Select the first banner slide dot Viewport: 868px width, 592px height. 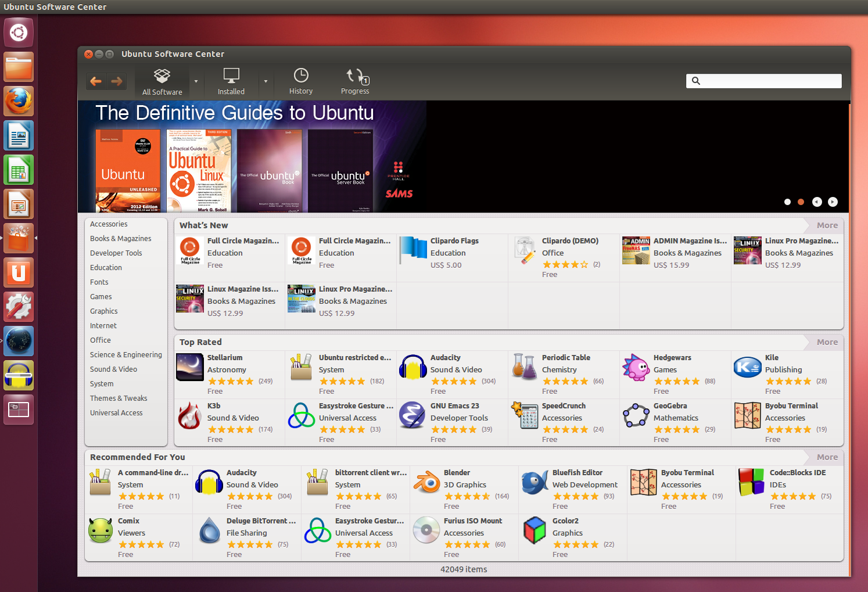point(787,202)
